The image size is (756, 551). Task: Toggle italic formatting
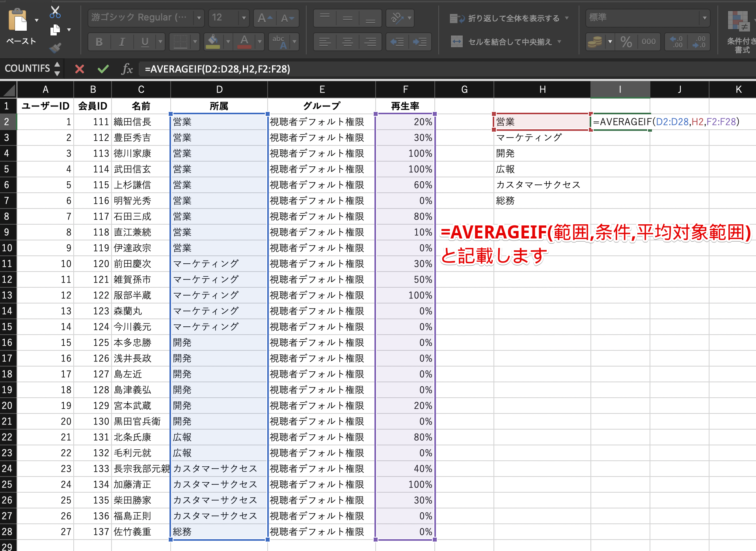(122, 41)
